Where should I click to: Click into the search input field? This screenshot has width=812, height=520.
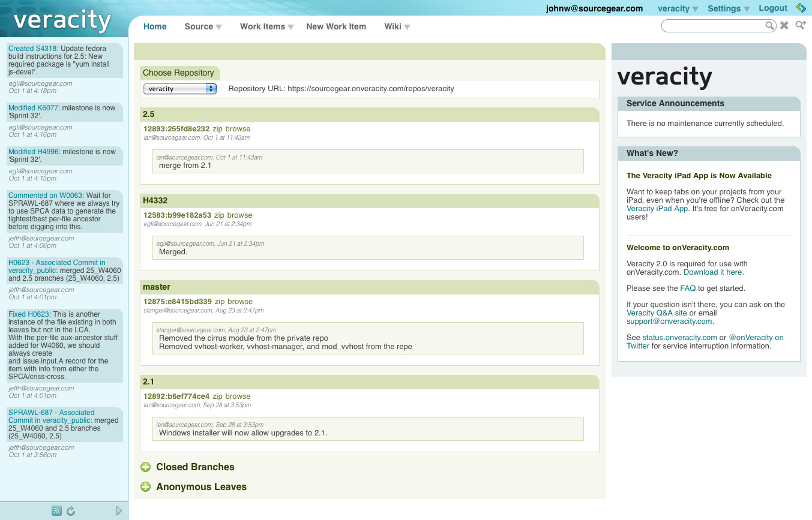[712, 26]
